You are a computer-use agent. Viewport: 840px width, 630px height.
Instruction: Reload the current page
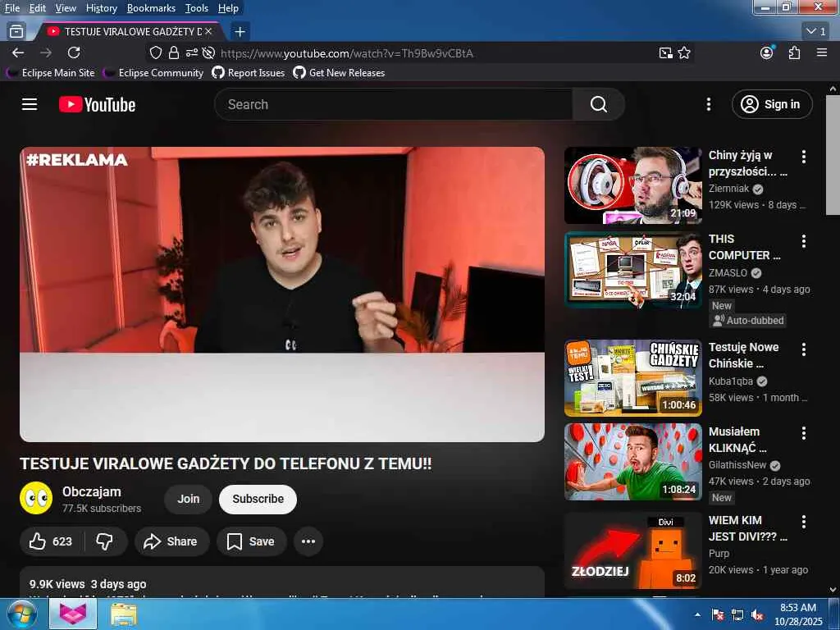pyautogui.click(x=74, y=52)
